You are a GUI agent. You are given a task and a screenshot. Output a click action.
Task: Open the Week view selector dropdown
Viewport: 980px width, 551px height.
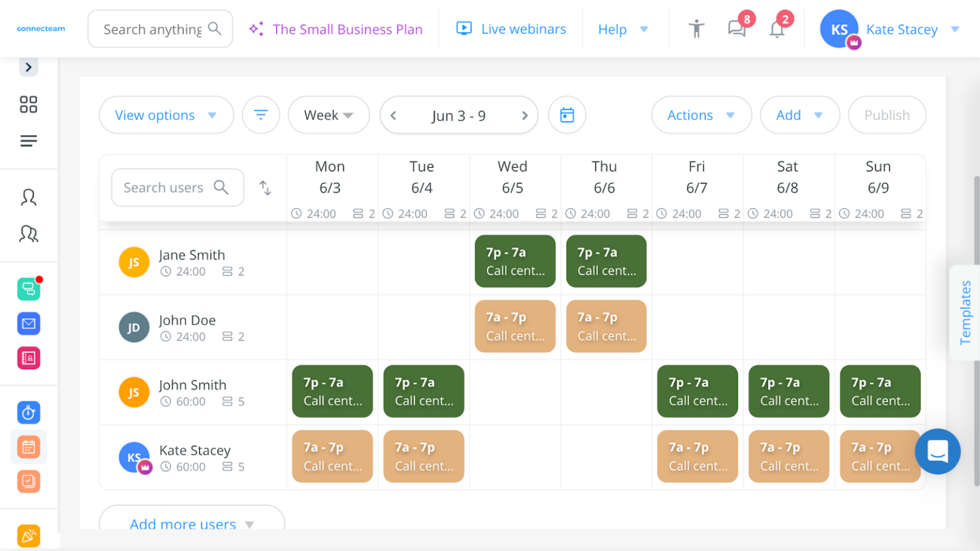point(329,115)
